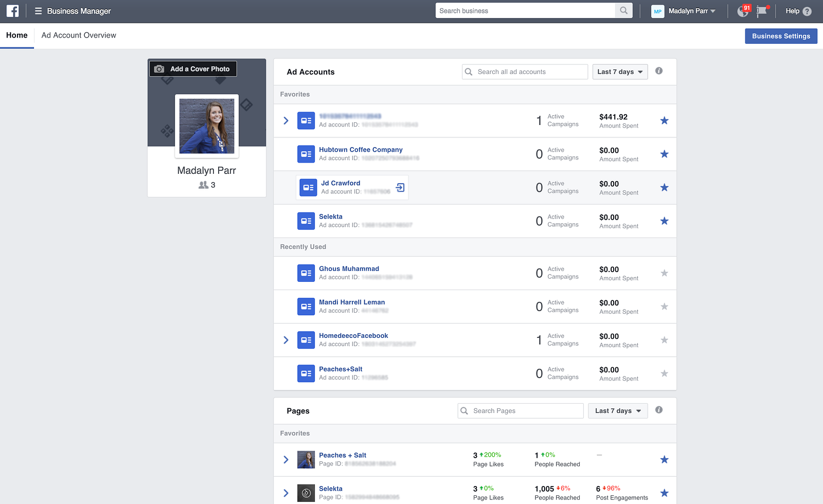The width and height of the screenshot is (823, 504).
Task: Open Jd Crawford ad account link
Action: [x=341, y=183]
